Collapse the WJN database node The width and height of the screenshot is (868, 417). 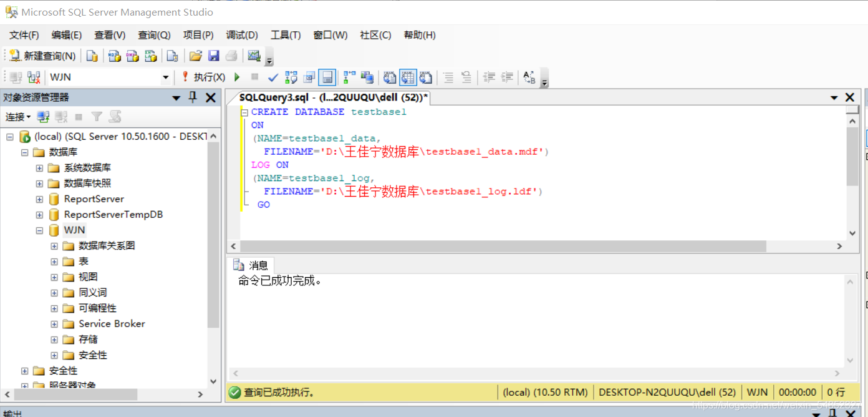coord(39,230)
